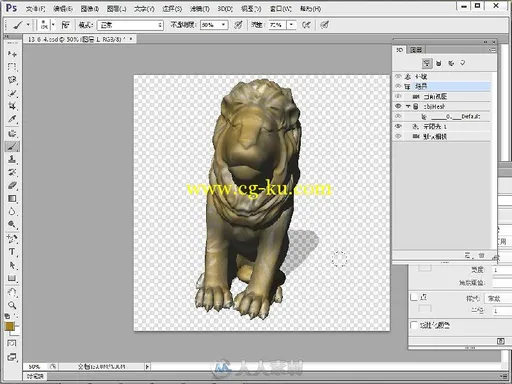Open the 滤镜(T) menu
512x384 pixels.
[200, 9]
